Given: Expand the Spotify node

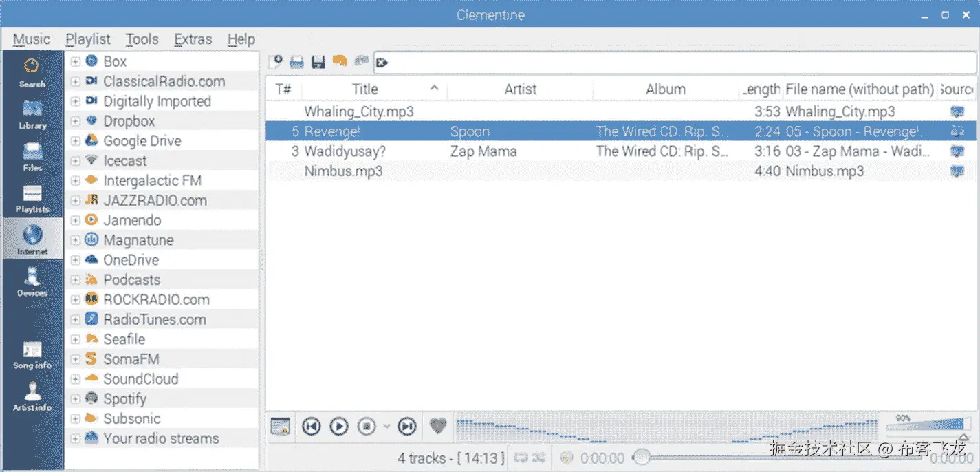Looking at the screenshot, I should click(76, 399).
